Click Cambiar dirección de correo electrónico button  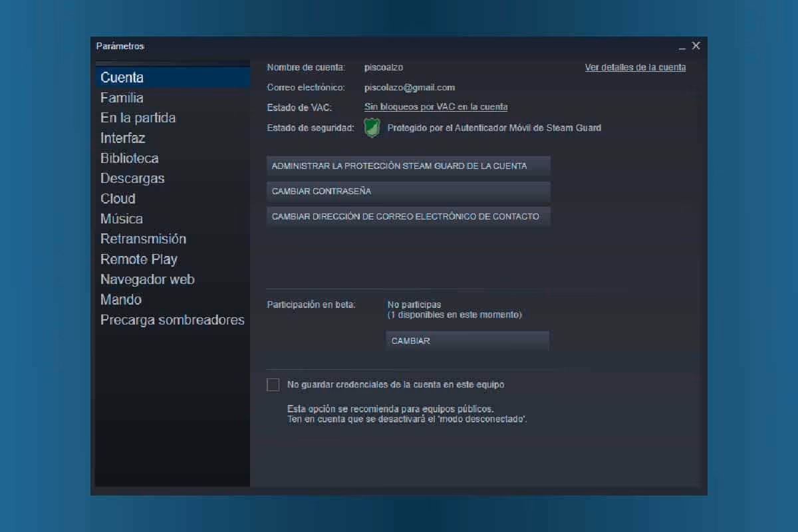(408, 216)
